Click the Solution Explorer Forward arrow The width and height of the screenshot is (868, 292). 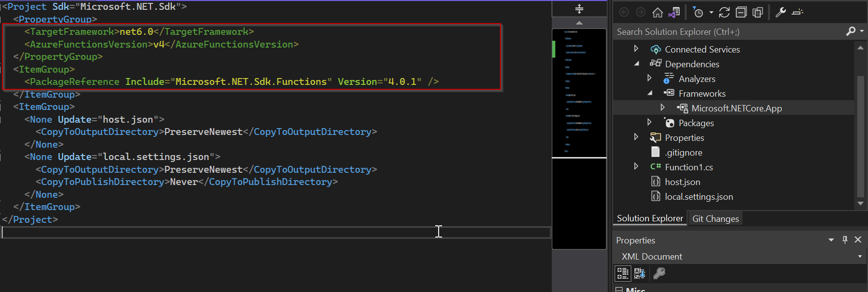tap(641, 12)
